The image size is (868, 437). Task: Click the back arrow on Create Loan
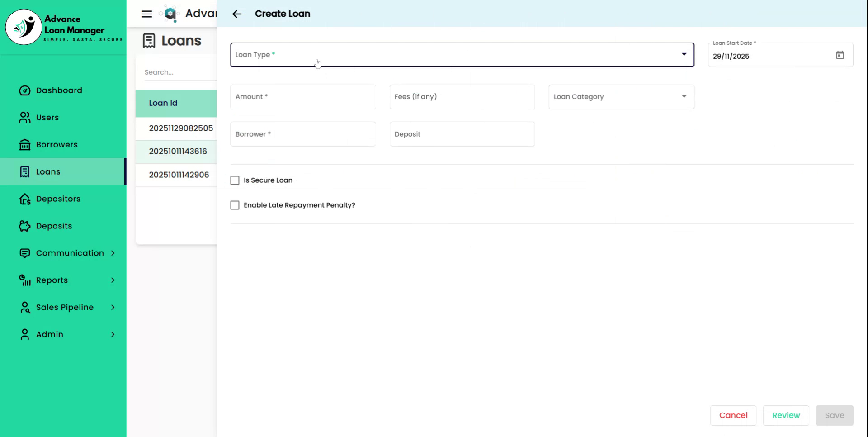(x=237, y=14)
